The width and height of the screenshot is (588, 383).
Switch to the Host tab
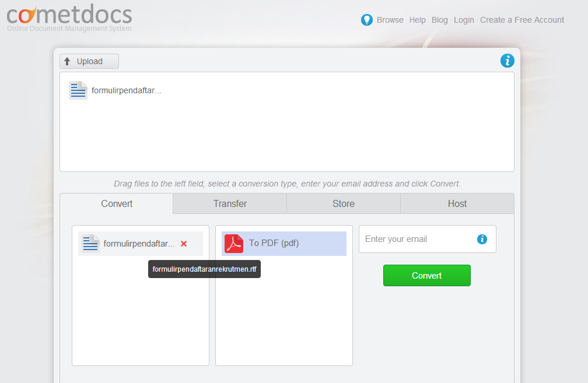pos(457,203)
